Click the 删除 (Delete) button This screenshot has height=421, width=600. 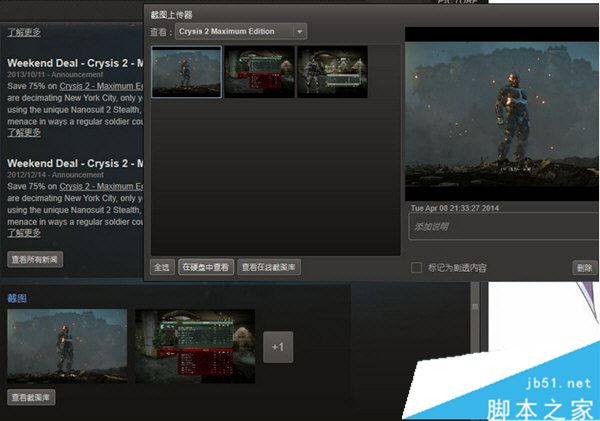[x=585, y=268]
